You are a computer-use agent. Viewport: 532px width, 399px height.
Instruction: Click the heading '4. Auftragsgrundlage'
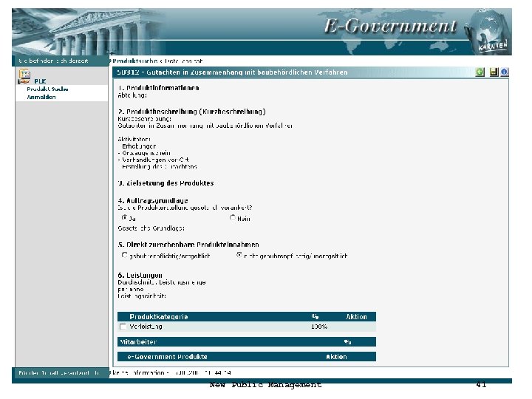pyautogui.click(x=153, y=200)
